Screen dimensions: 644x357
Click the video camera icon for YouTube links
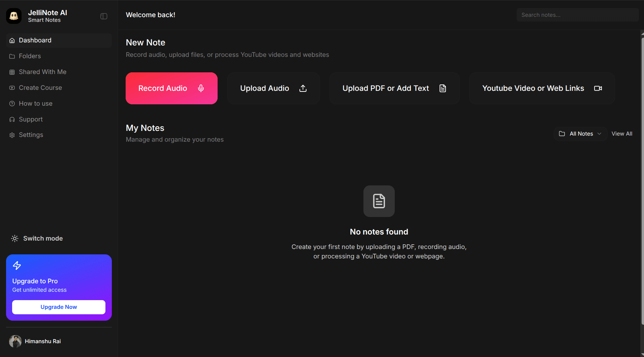coord(598,88)
